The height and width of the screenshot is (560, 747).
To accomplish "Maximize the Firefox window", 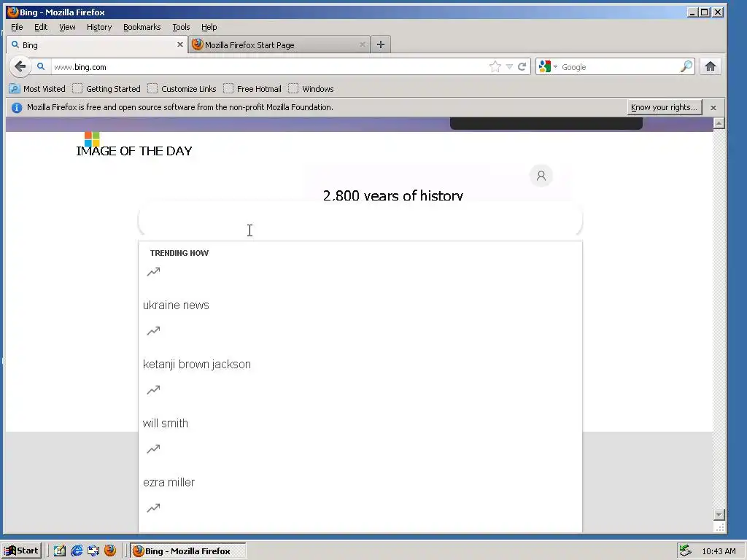I will (x=705, y=12).
